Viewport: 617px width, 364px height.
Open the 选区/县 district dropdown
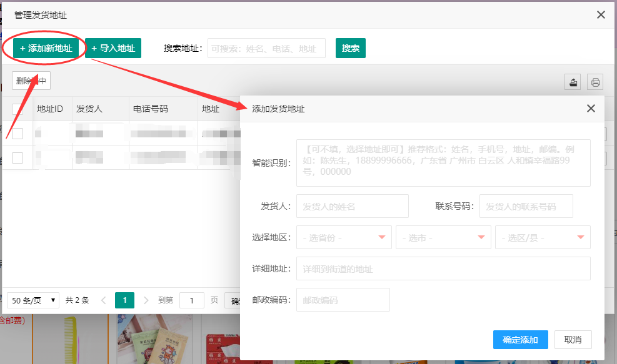point(543,237)
